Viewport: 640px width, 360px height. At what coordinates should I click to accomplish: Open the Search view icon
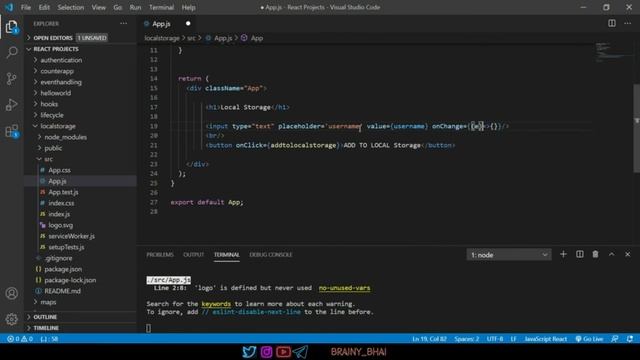pos(12,52)
